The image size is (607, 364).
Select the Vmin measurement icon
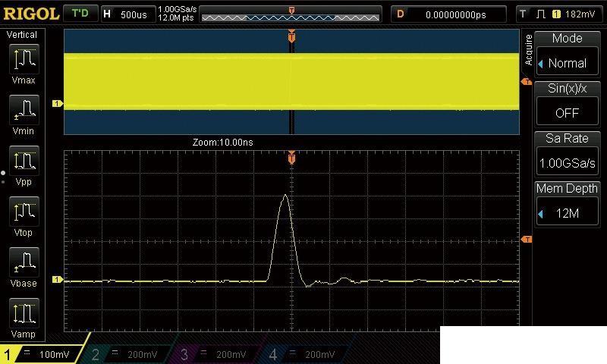(24, 110)
